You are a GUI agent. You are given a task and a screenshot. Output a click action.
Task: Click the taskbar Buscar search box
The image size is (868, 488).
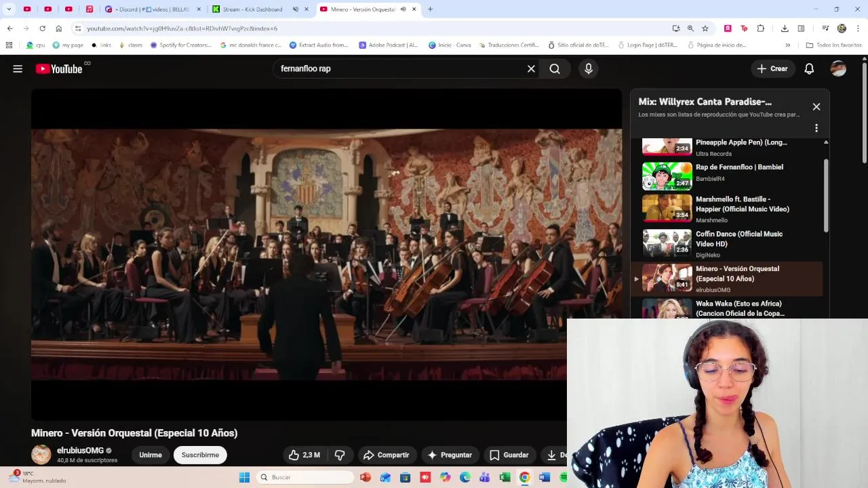pyautogui.click(x=306, y=477)
